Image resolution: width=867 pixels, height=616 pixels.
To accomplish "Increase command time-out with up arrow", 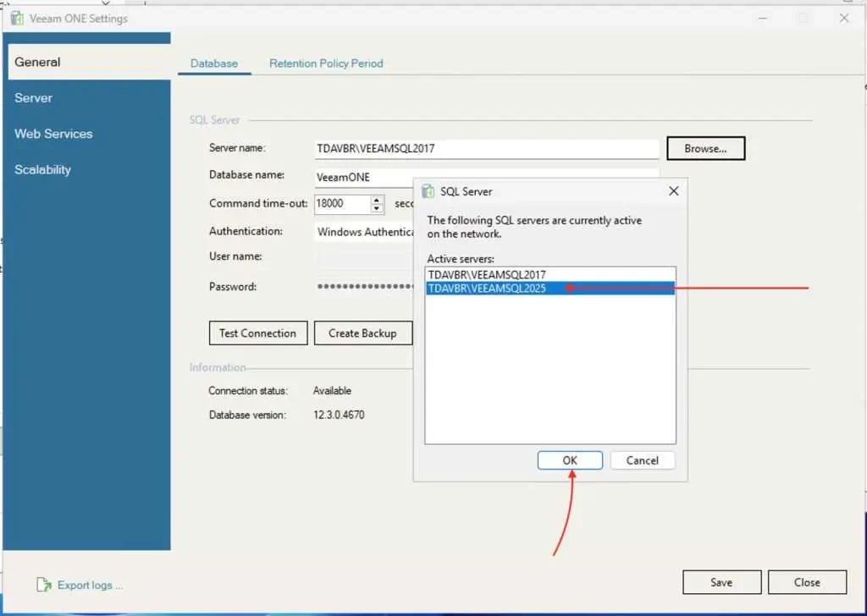I will (x=377, y=200).
